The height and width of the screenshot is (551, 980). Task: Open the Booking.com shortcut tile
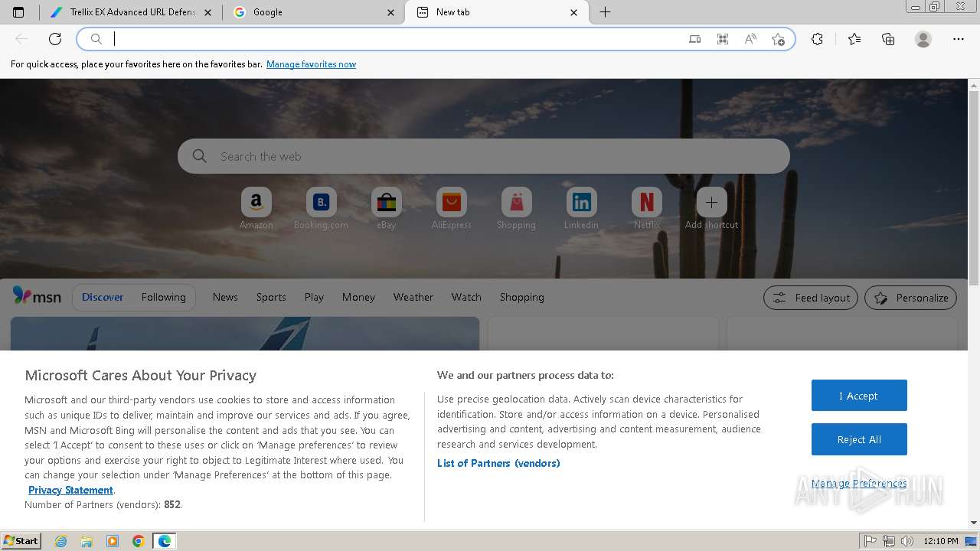click(x=321, y=203)
